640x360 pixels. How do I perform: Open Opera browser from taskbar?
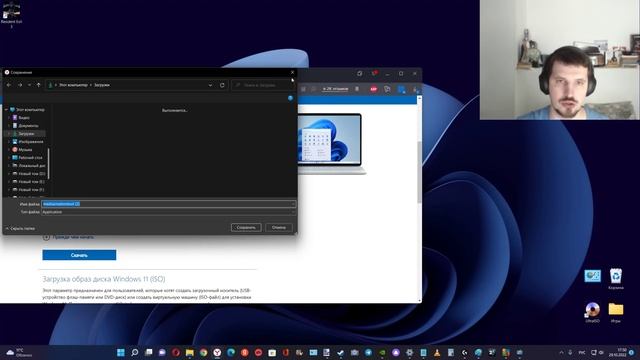(176, 352)
